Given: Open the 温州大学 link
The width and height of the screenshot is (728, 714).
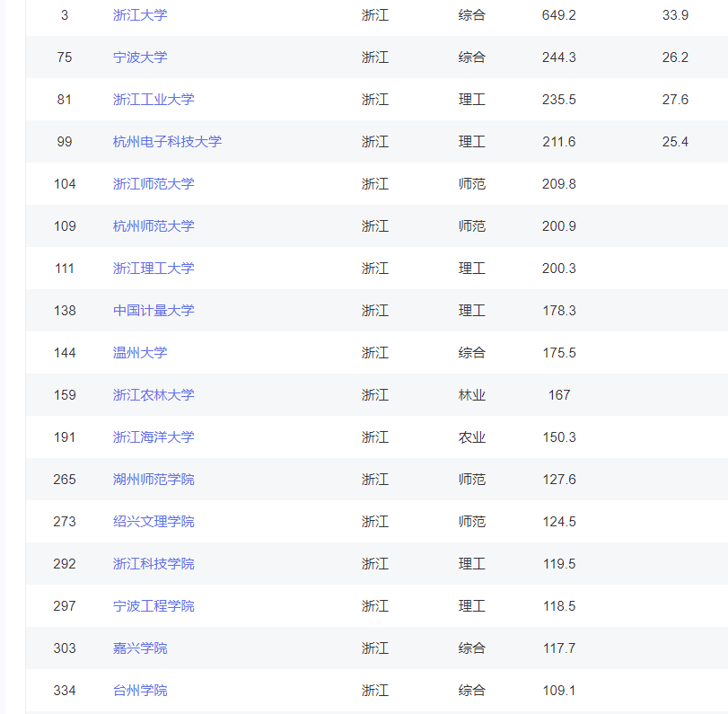Looking at the screenshot, I should click(x=140, y=352).
